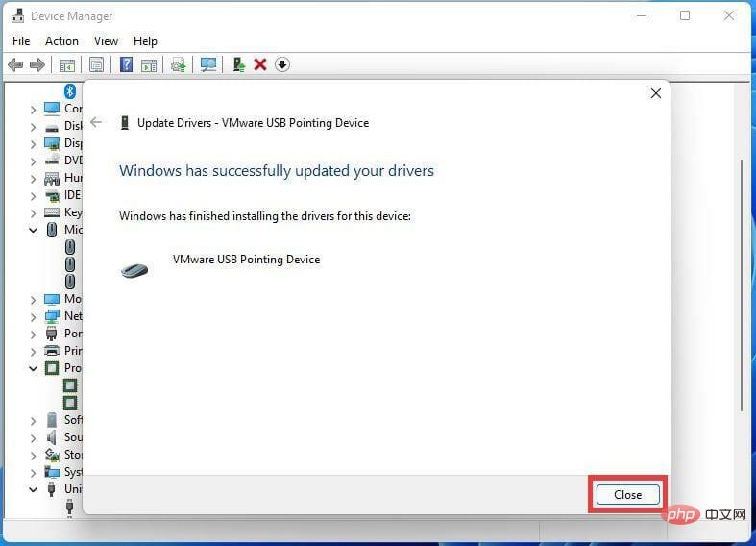Select the Disk drives category icon
Image resolution: width=756 pixels, height=546 pixels.
click(52, 127)
